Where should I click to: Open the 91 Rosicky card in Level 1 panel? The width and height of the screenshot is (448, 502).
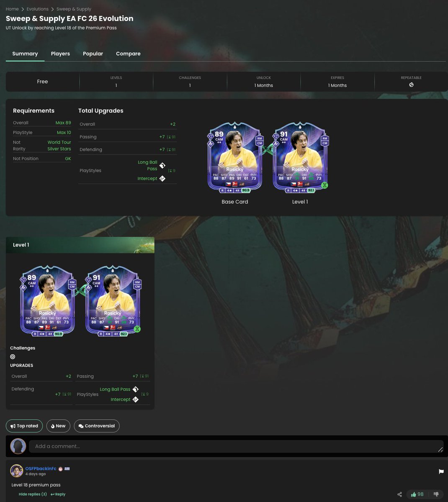click(x=113, y=300)
